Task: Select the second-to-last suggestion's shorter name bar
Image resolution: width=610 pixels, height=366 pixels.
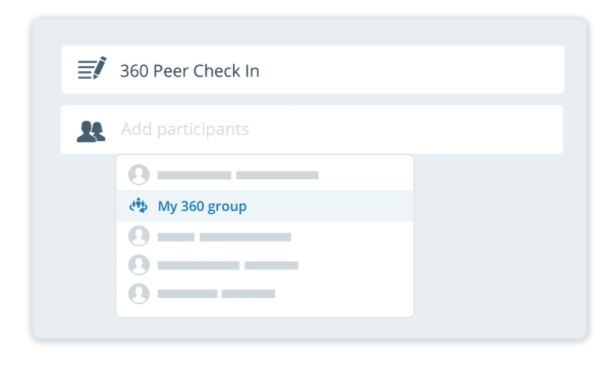Action: pos(272,265)
